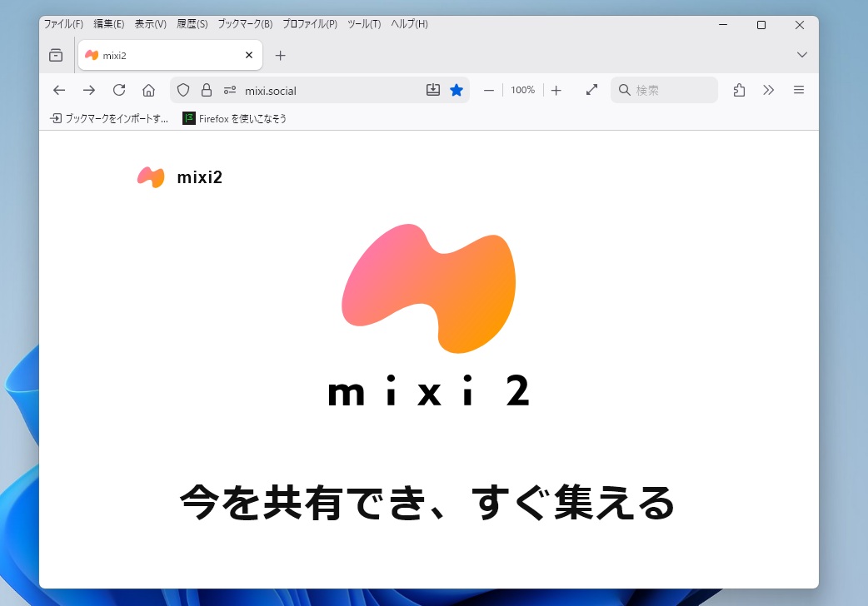
Task: Toggle the bookmark star for this page
Action: tap(456, 90)
